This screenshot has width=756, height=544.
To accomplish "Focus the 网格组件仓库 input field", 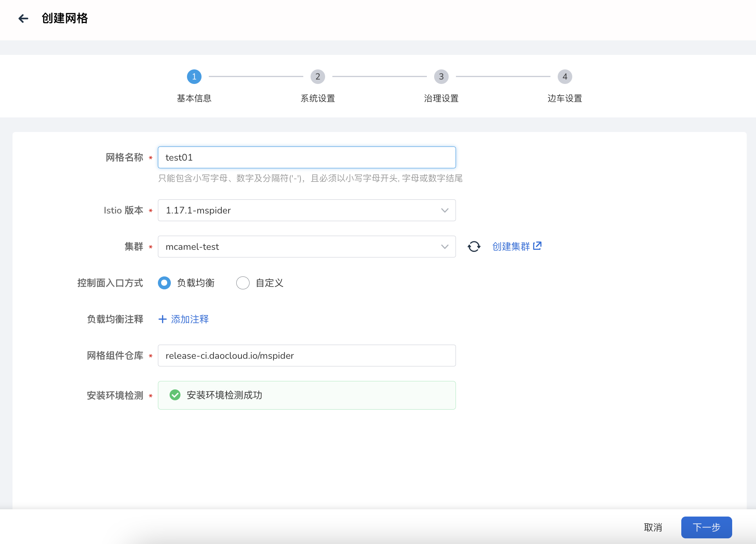I will click(307, 356).
